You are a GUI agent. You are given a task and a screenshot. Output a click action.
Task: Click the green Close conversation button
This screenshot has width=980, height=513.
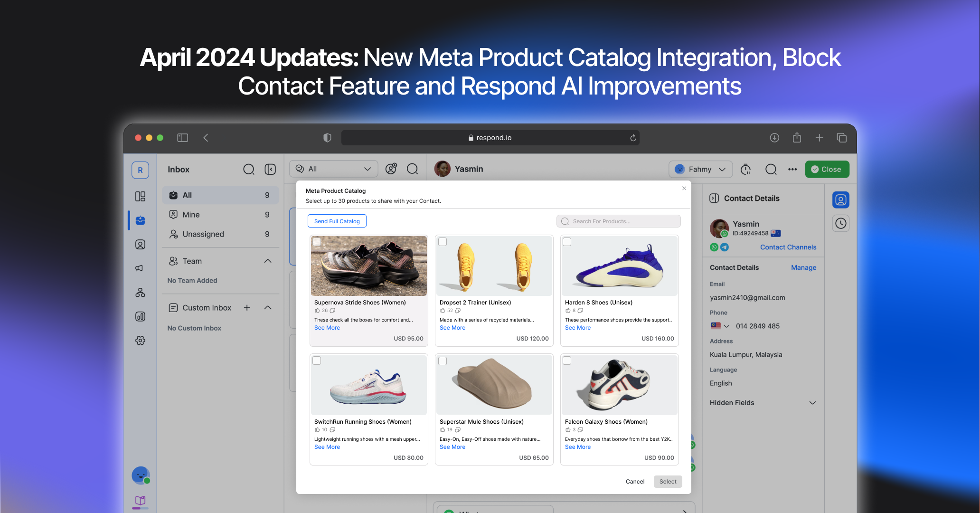coord(827,169)
